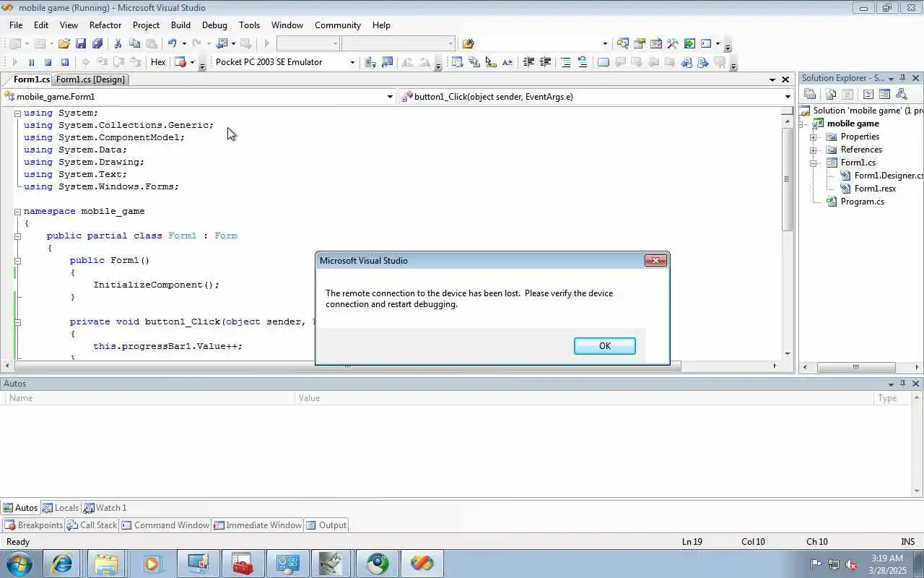This screenshot has width=924, height=578.
Task: Click the Save All icon
Action: coord(97,43)
